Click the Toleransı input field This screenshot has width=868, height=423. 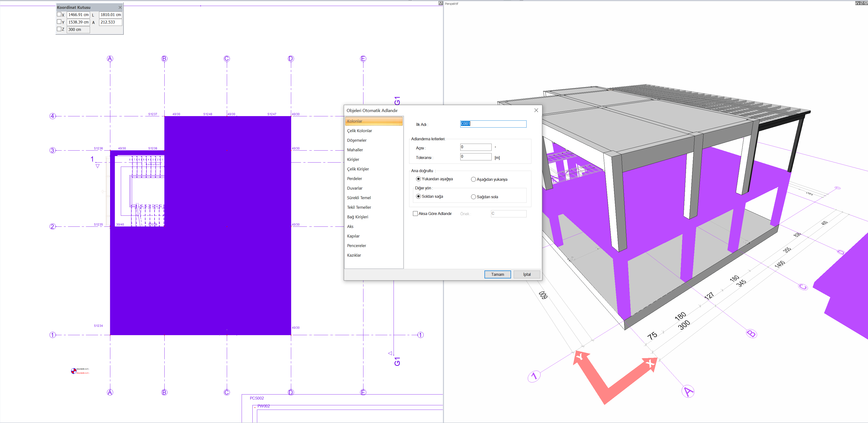pos(475,157)
